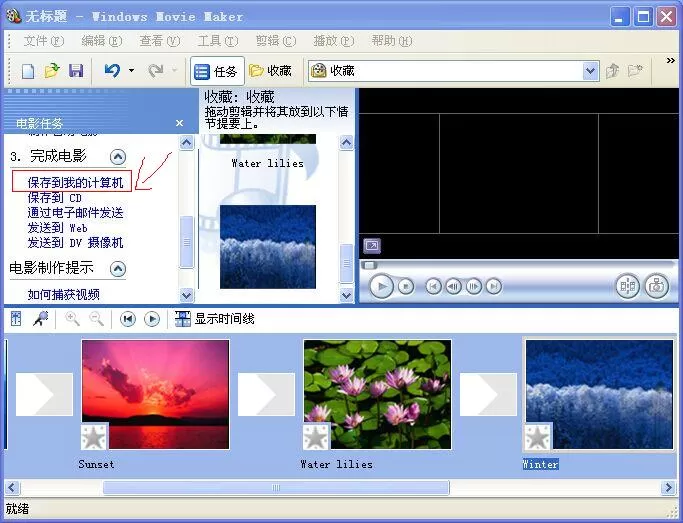Click 通过电子邮件发送 link
This screenshot has height=523, width=683.
75,213
